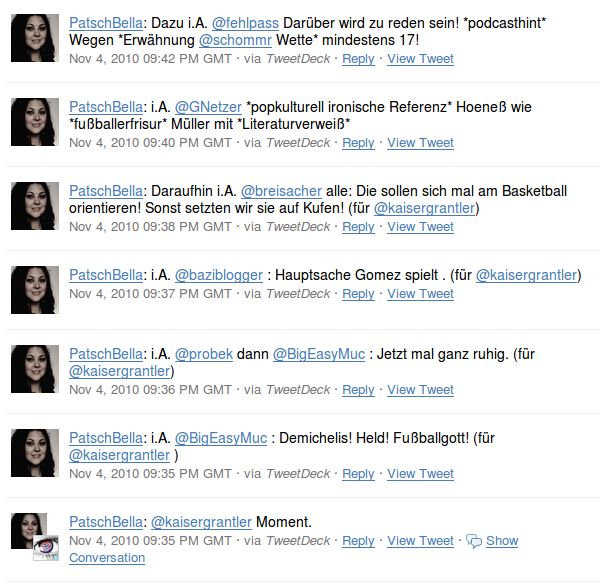View Tweet for the 09:40 PM post

pos(420,143)
